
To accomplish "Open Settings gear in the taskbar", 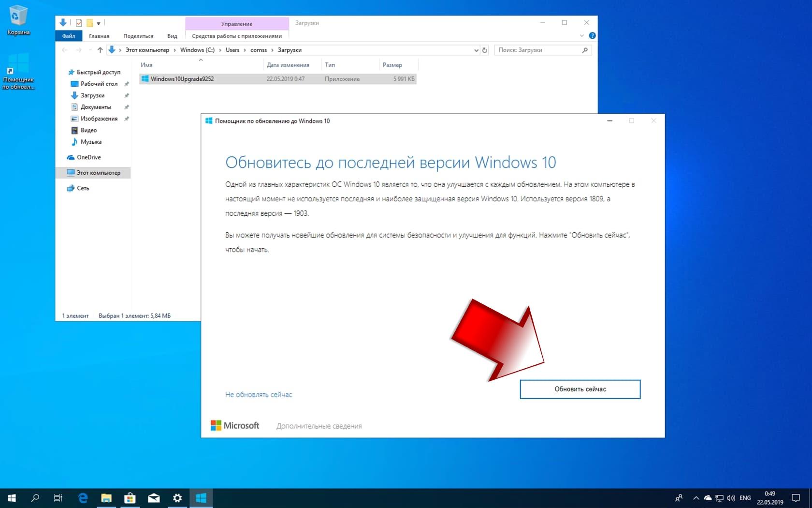I will point(177,498).
